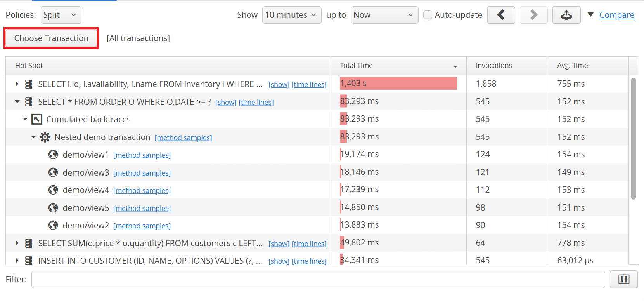The image size is (644, 301).
Task: Expand the SELECT SUM(o.price query row
Action: tap(17, 243)
